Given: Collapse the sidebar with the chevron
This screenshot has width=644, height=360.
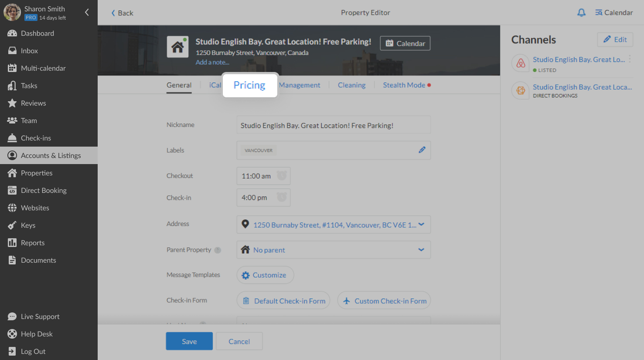Looking at the screenshot, I should pyautogui.click(x=87, y=13).
